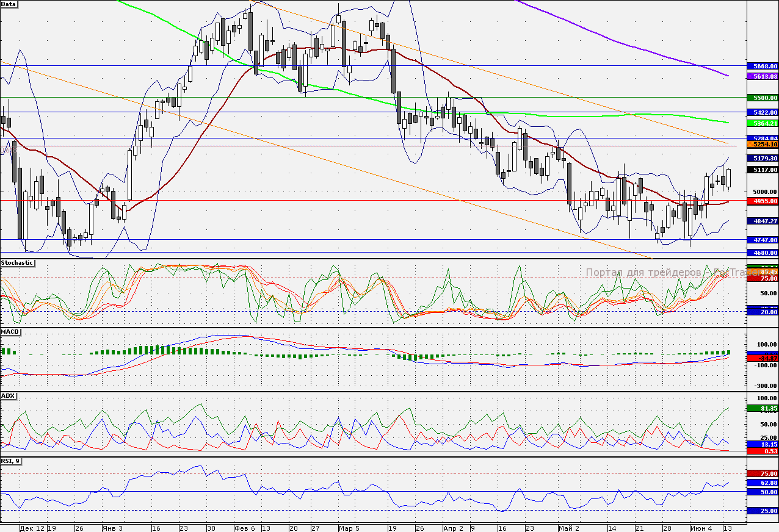The height and width of the screenshot is (532, 779).
Task: Click the Июн 4 date label
Action: pos(701,527)
